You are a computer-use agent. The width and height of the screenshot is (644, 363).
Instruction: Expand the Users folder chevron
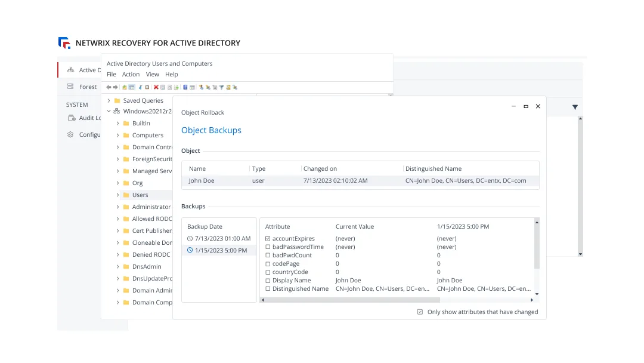coord(117,195)
